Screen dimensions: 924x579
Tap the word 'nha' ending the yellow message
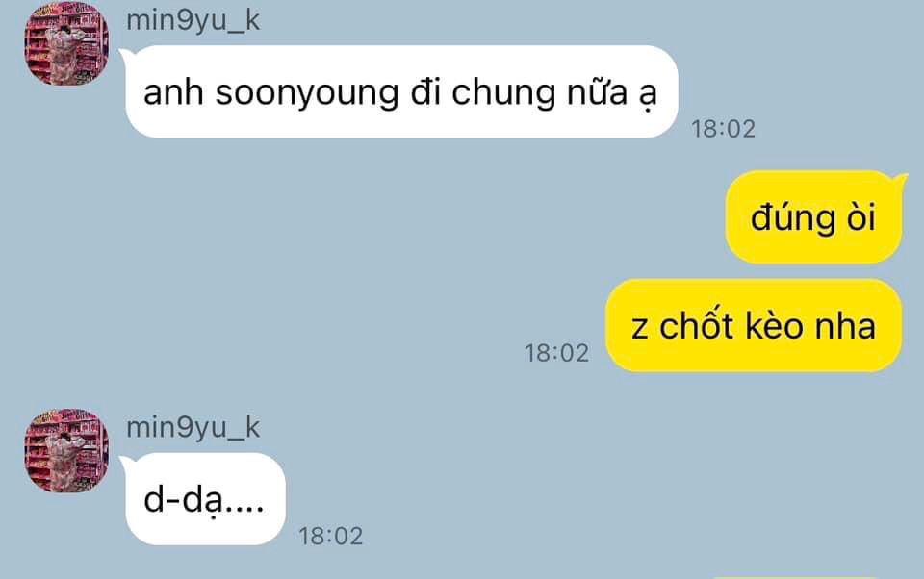(x=845, y=326)
